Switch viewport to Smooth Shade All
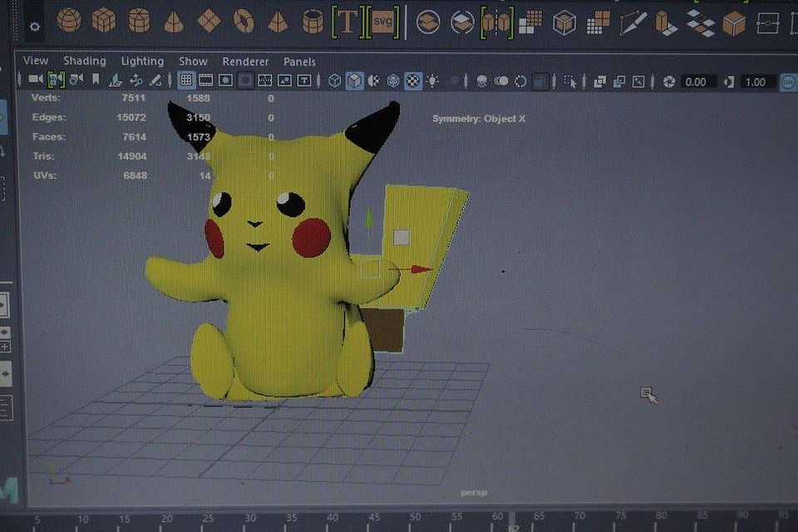This screenshot has height=532, width=798. [x=354, y=81]
